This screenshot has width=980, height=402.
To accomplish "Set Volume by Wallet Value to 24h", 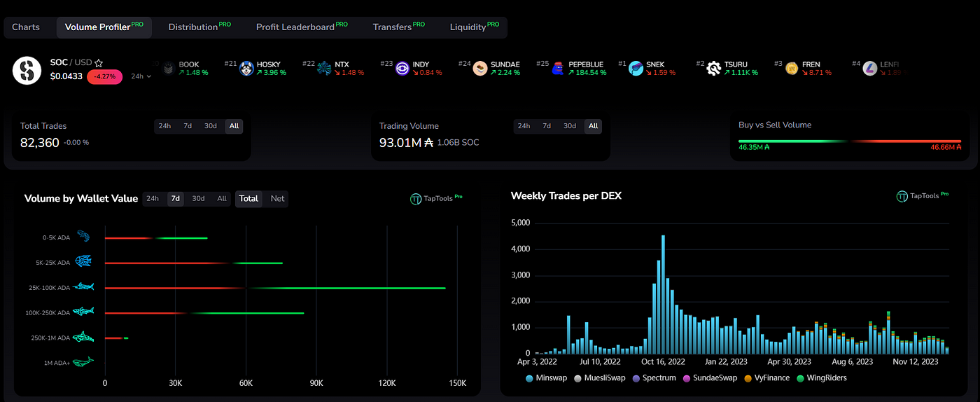I will (x=153, y=199).
